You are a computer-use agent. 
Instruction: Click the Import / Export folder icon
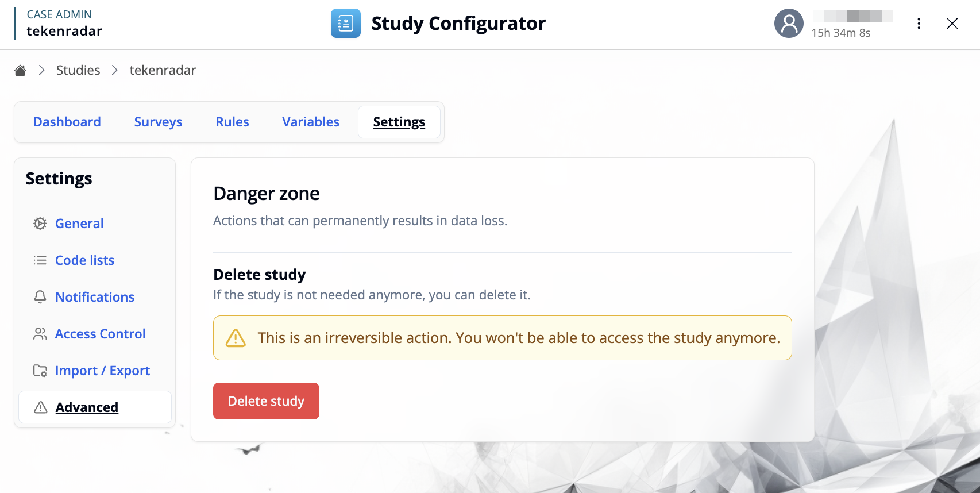[40, 371]
